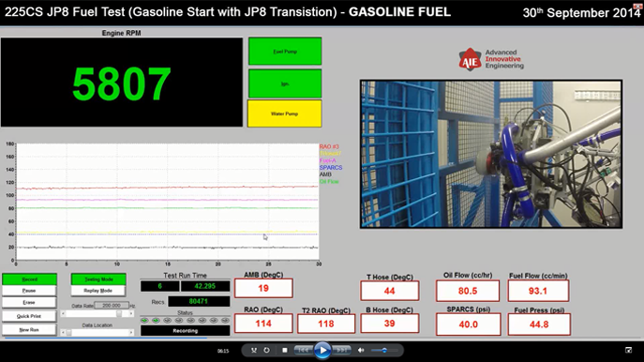Image resolution: width=644 pixels, height=362 pixels.
Task: Click the AIE company logo
Action: point(491,59)
